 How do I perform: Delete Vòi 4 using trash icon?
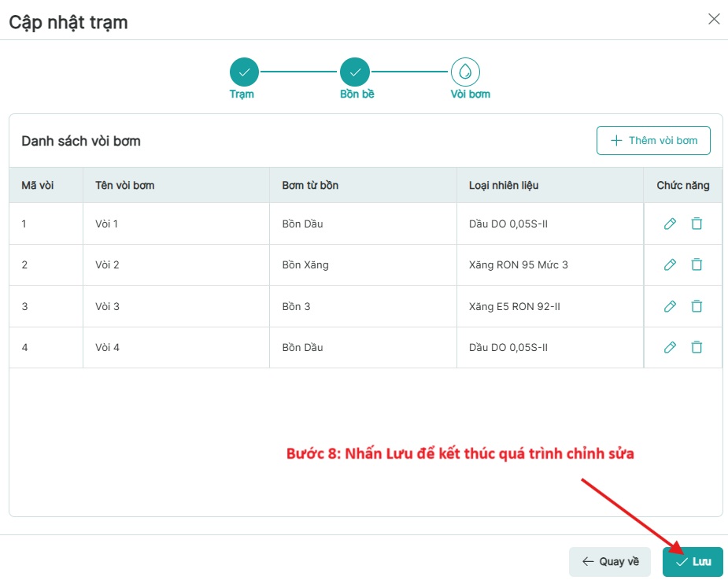(x=697, y=347)
